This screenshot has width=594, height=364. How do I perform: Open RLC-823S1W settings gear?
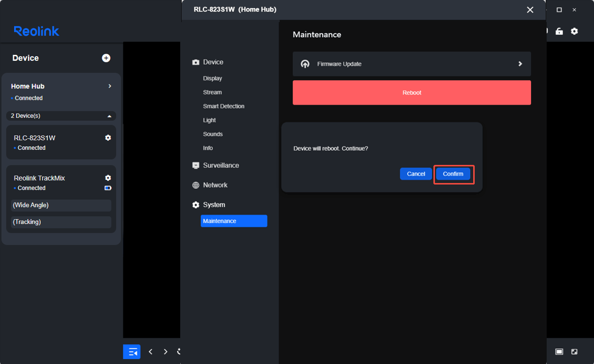click(x=108, y=138)
